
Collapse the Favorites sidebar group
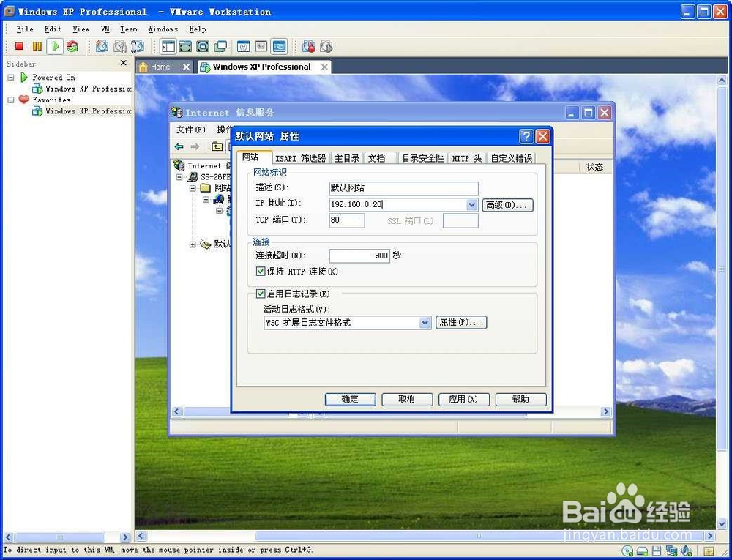click(11, 100)
